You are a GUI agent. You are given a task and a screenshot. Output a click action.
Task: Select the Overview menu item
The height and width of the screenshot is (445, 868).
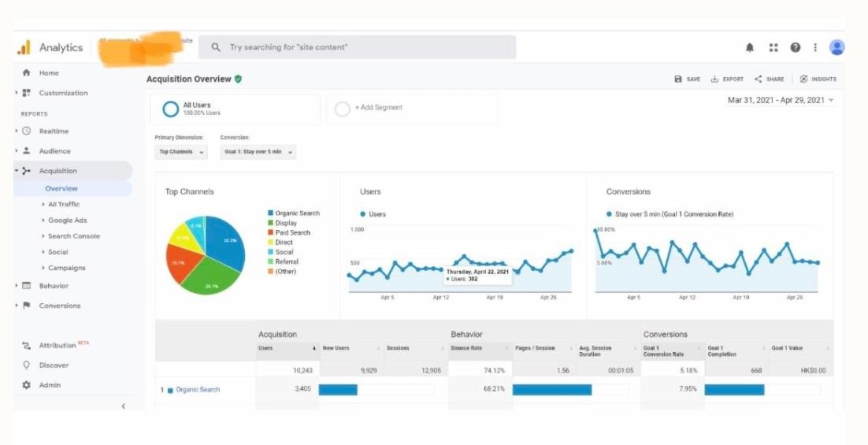pos(61,189)
